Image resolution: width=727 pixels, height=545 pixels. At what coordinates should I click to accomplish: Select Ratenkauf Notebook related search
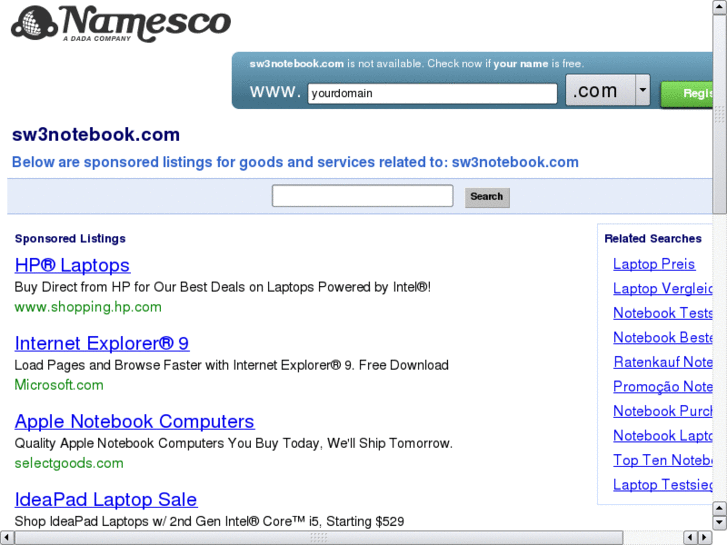point(663,362)
